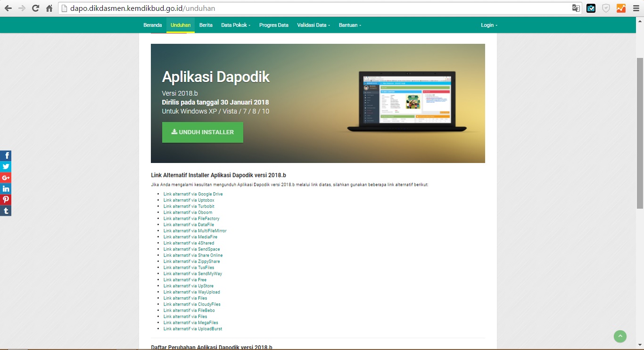Share via the Tumblr sidebar icon

(x=6, y=211)
